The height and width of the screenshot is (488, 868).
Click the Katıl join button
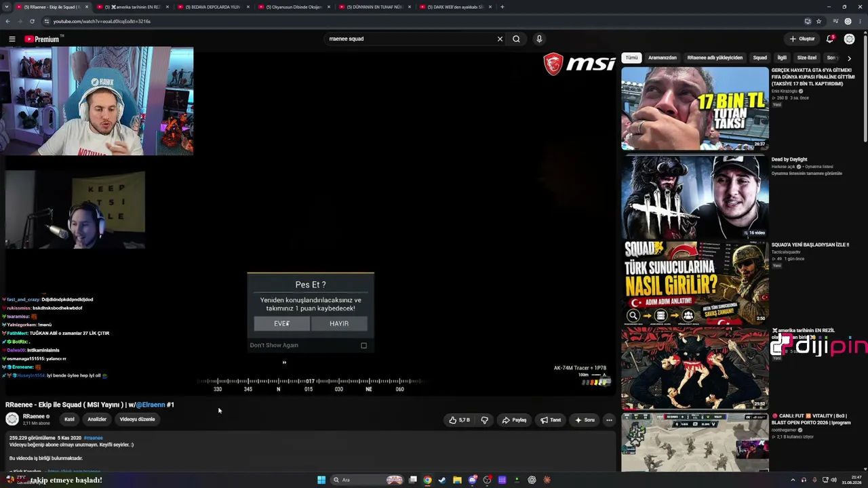pyautogui.click(x=69, y=420)
